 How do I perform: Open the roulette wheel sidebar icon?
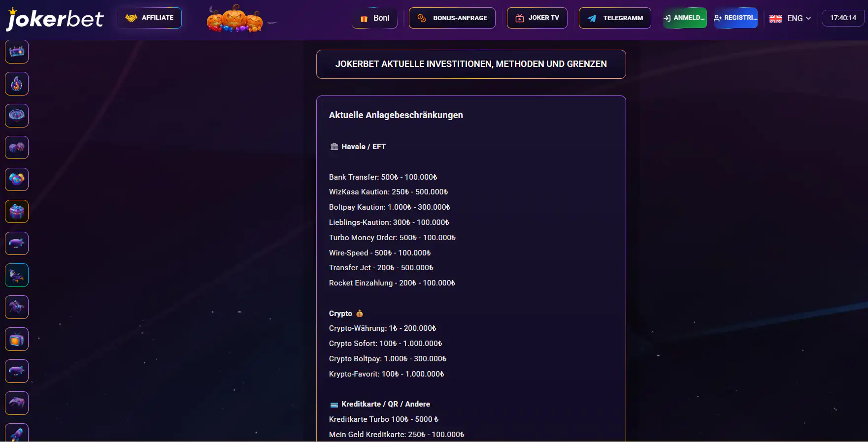pos(17,116)
